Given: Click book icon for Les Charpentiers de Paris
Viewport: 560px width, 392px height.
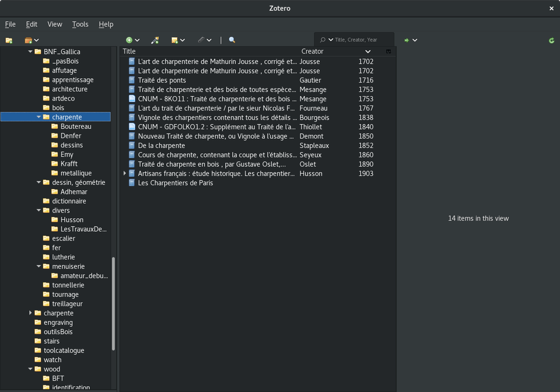Looking at the screenshot, I should [132, 183].
